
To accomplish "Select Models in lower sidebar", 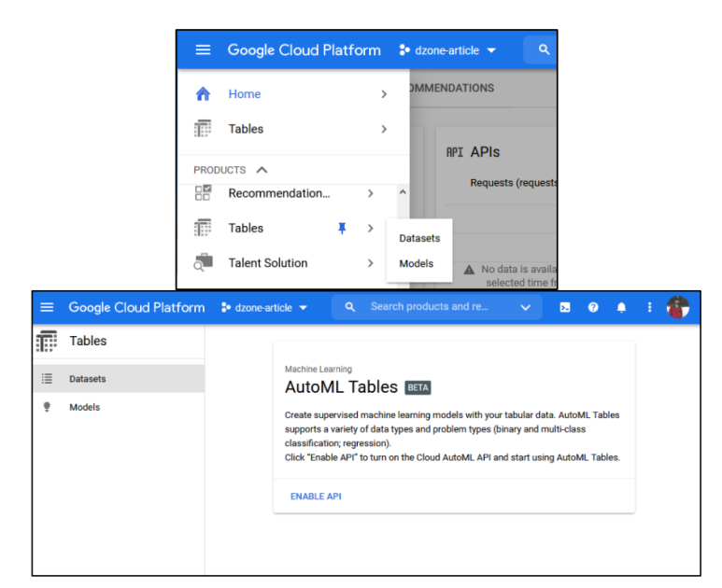I will click(x=119, y=407).
